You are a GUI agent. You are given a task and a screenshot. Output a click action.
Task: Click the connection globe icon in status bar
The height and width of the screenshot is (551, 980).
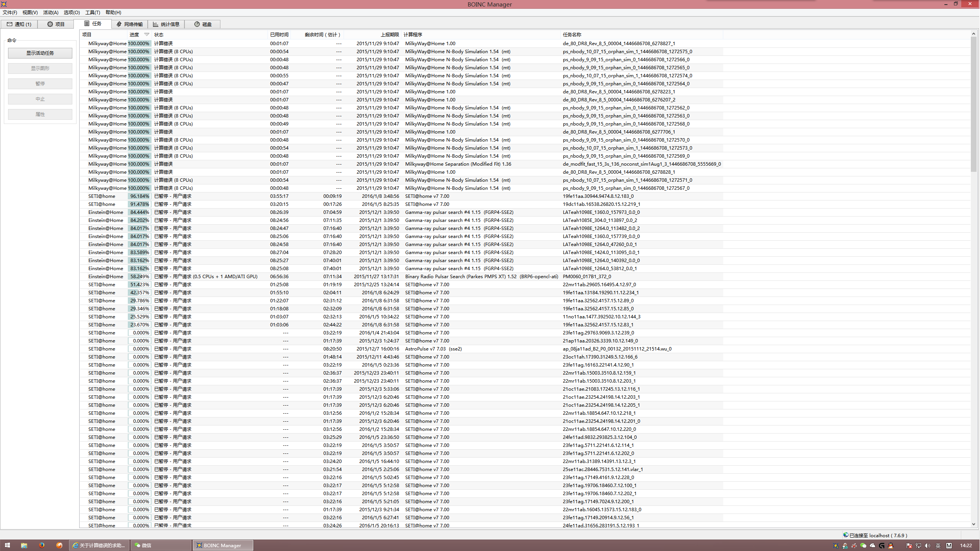click(x=846, y=535)
